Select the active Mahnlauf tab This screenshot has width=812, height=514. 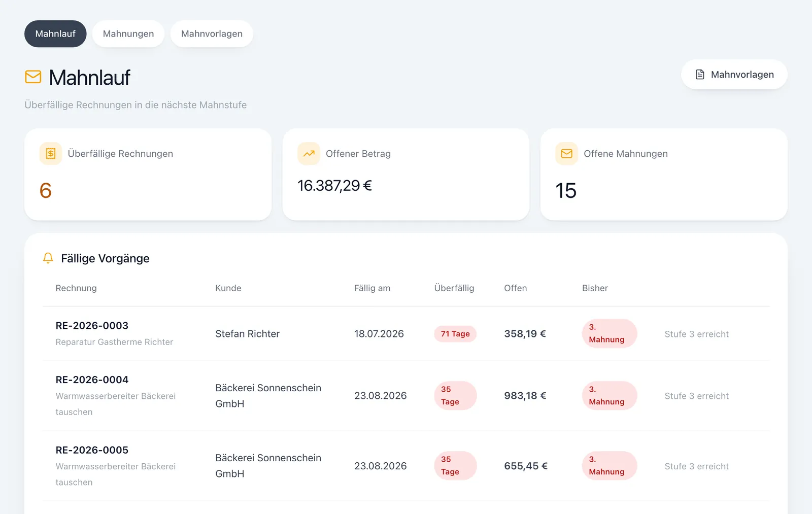pos(55,33)
